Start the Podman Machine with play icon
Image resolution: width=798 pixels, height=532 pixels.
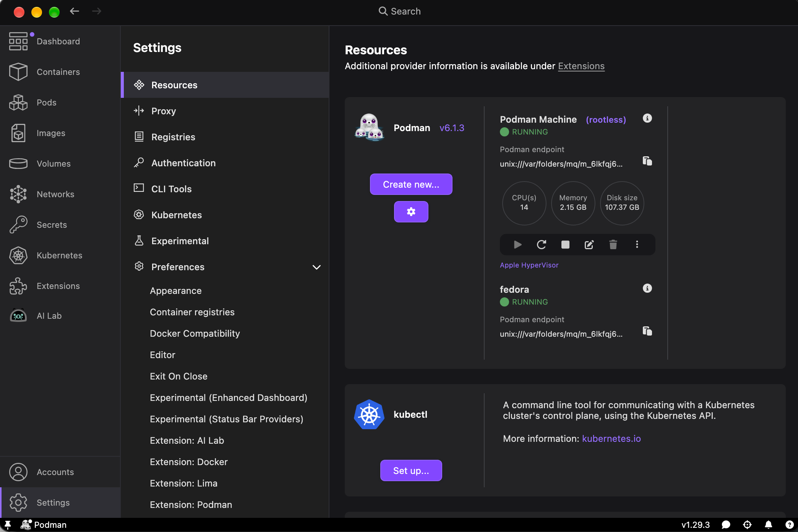(517, 245)
